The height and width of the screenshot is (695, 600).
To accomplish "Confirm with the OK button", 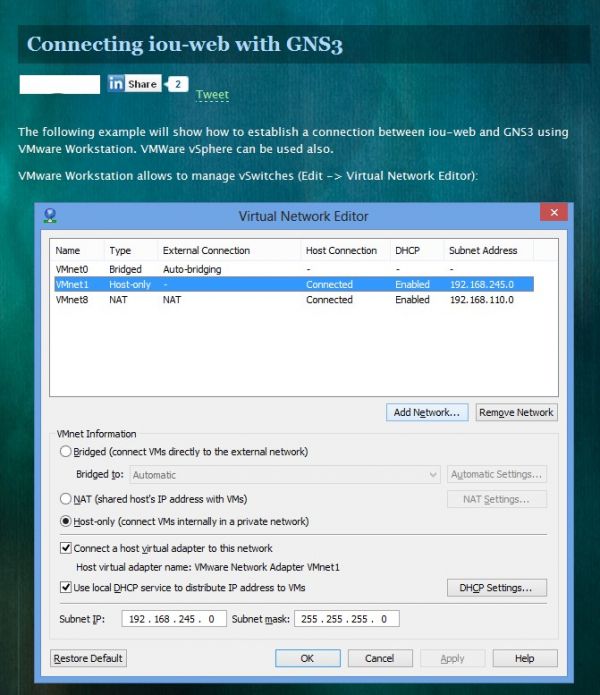I will coord(308,658).
